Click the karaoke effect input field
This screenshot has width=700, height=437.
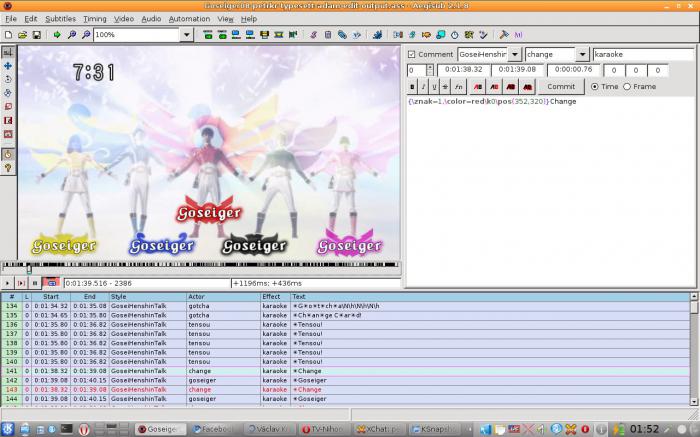tap(643, 54)
